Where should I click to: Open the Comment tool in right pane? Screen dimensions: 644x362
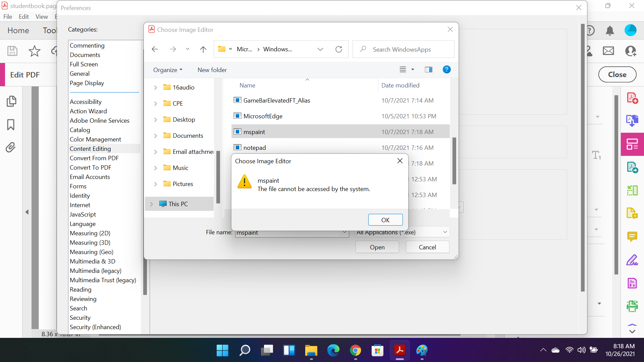point(632,237)
